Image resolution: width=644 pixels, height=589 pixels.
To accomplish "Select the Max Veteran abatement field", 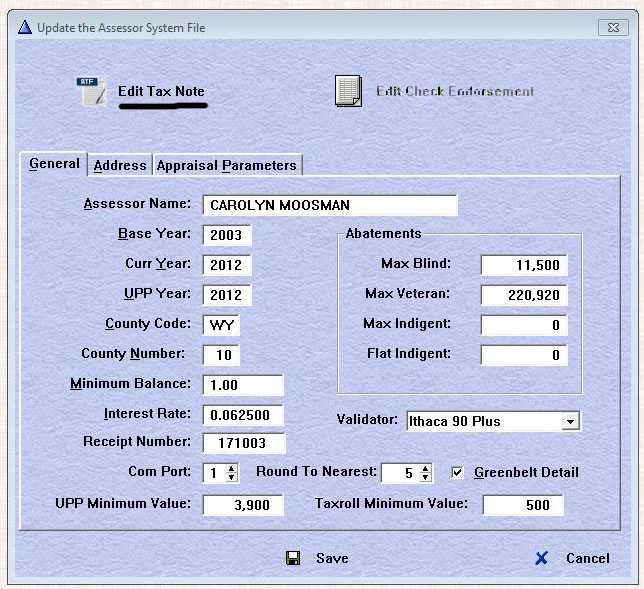I will click(524, 295).
